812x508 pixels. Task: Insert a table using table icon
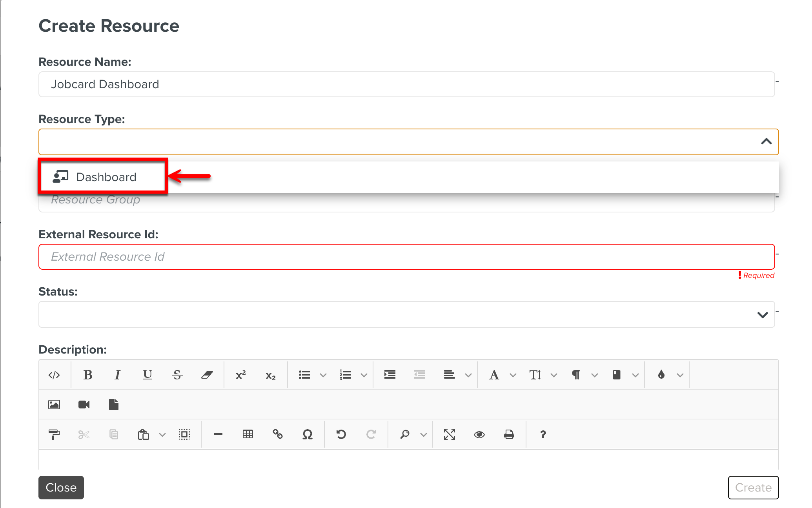248,434
